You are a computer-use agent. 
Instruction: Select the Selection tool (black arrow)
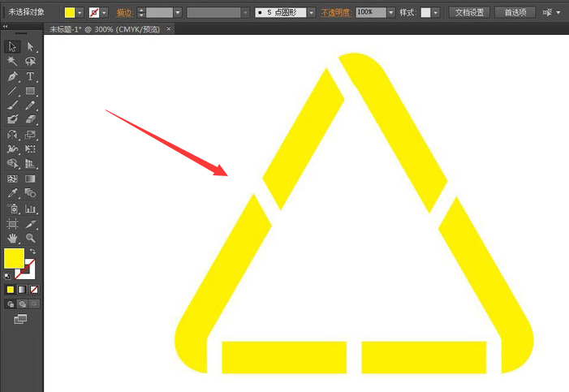click(12, 46)
